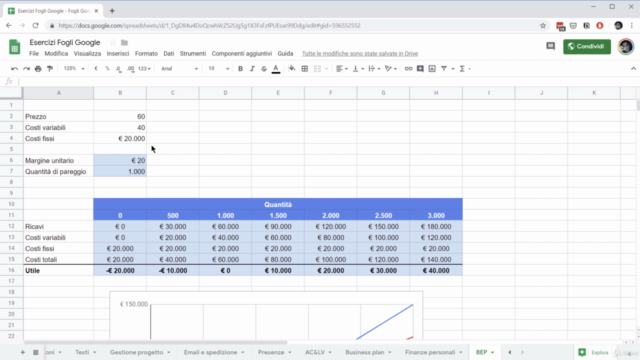The width and height of the screenshot is (640, 360).
Task: Click the merge cells icon
Action: (x=318, y=69)
